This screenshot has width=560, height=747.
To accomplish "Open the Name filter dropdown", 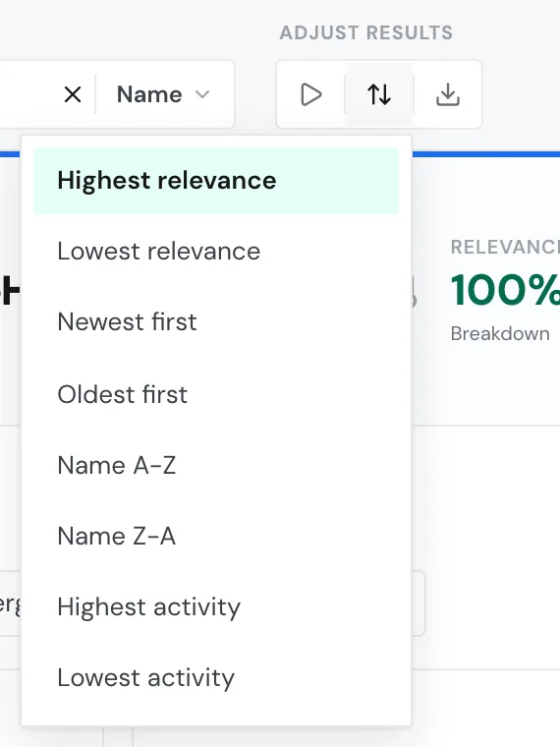I will tap(163, 94).
